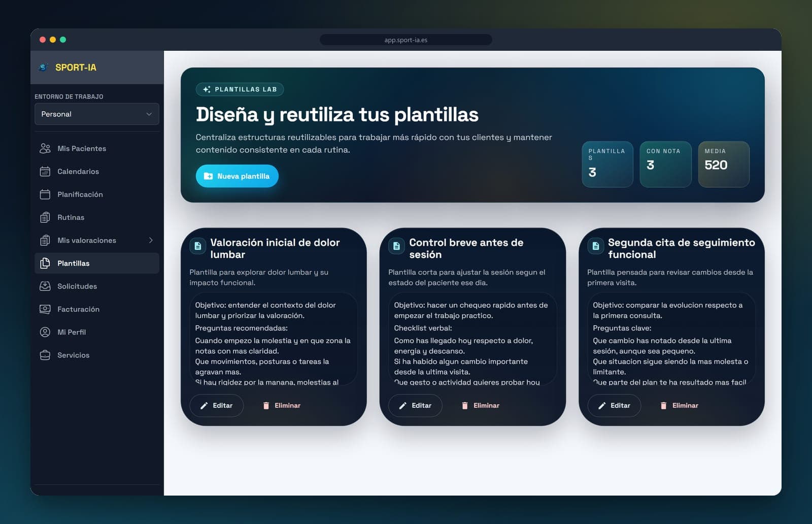The width and height of the screenshot is (812, 524).
Task: Delete Control breve antes de sesión template
Action: [480, 406]
